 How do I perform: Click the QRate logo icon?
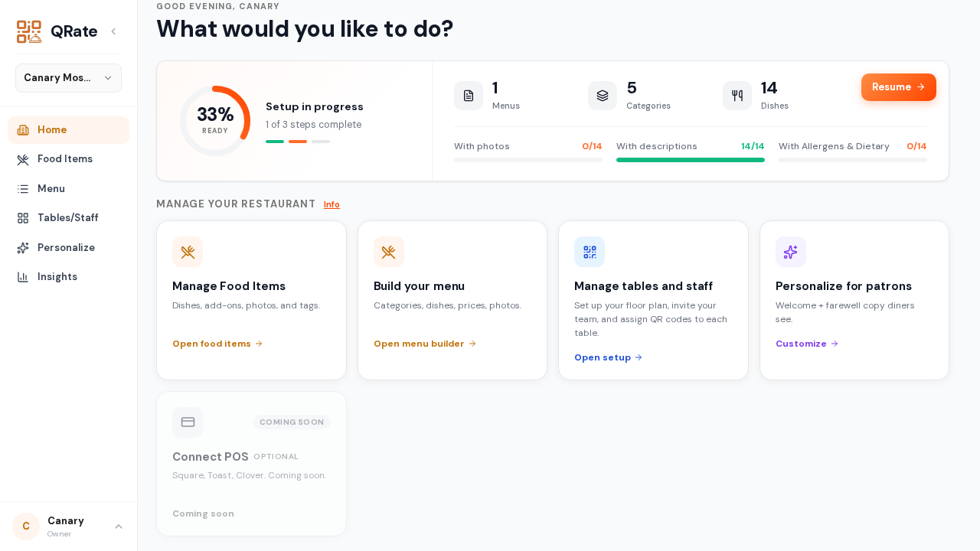click(29, 31)
